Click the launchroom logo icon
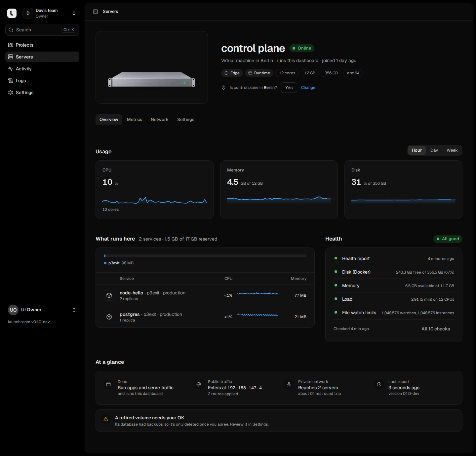 coord(12,13)
